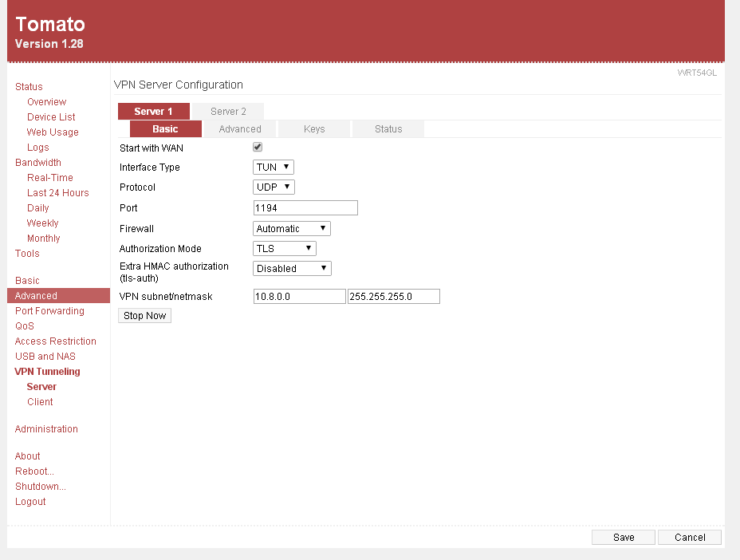This screenshot has height=560, width=740.
Task: Click Reboot... in the sidebar
Action: click(x=34, y=471)
